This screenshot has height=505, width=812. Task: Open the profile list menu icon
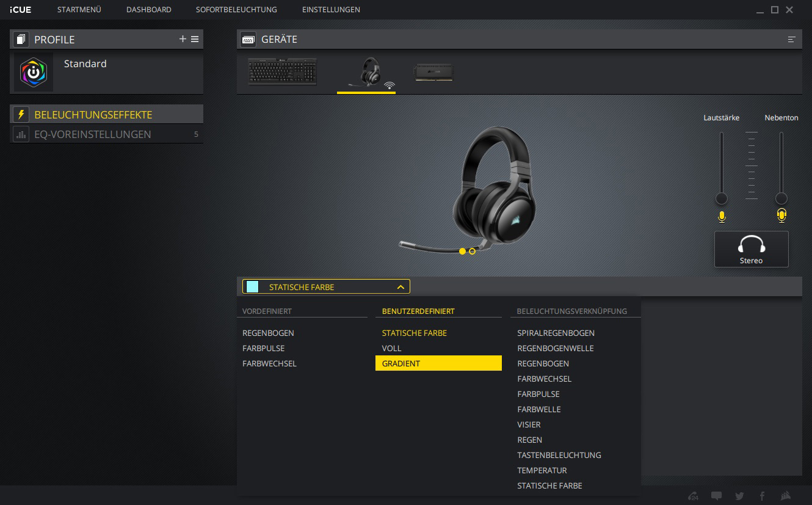(195, 39)
